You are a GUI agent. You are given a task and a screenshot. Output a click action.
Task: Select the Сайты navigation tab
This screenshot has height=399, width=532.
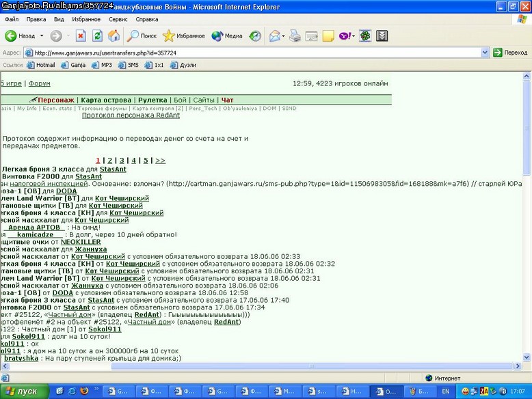204,100
